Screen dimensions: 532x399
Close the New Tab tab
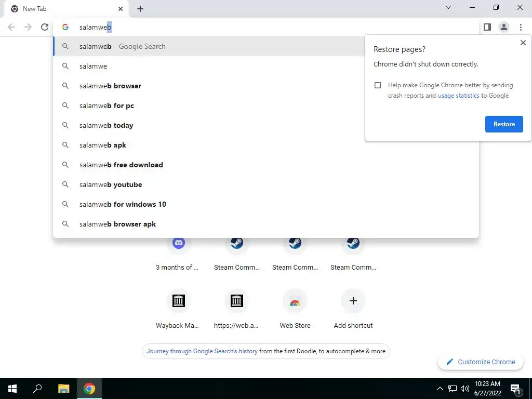click(x=121, y=9)
